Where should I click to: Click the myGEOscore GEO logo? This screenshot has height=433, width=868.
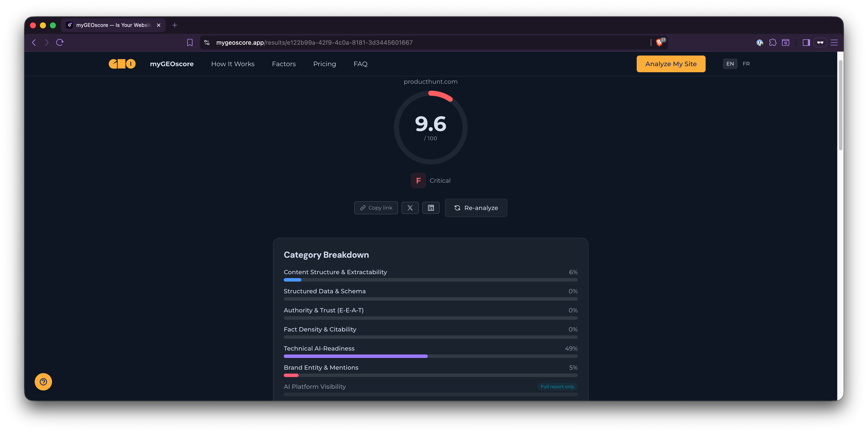click(122, 63)
